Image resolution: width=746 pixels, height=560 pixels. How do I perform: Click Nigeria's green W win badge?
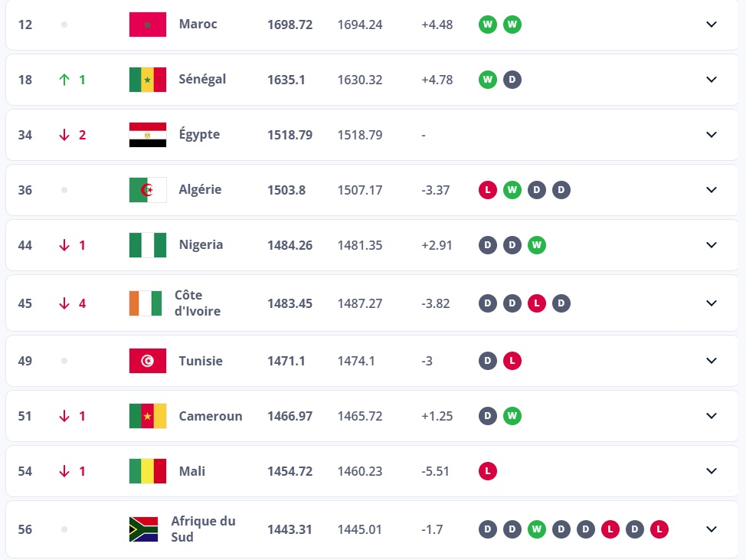coord(537,245)
